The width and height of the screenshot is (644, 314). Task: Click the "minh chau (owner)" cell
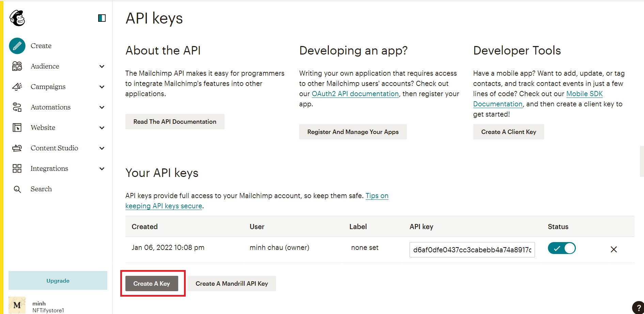(x=279, y=248)
